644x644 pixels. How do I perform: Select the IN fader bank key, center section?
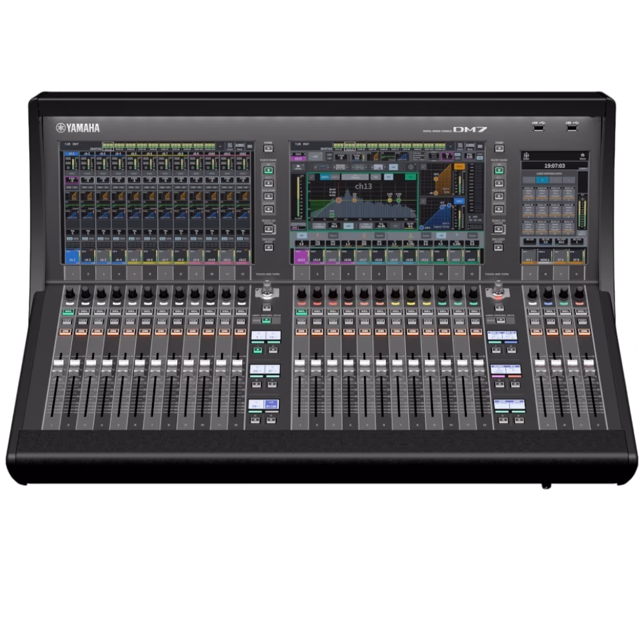(x=499, y=170)
